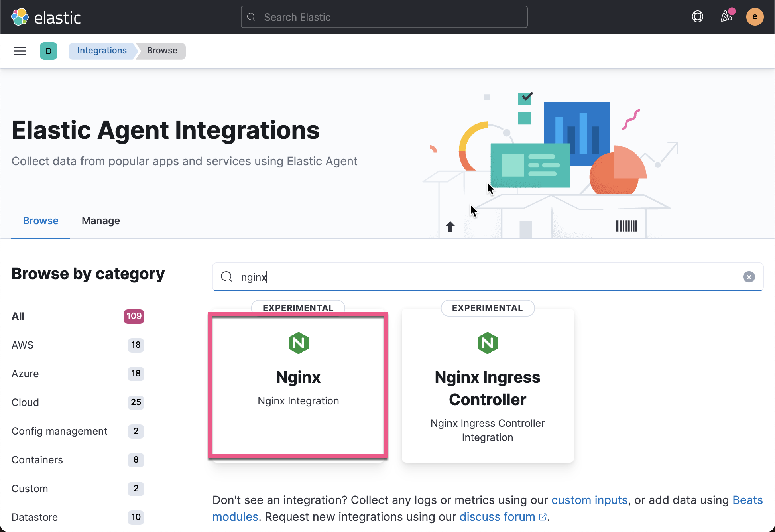Clear the nginx search text
This screenshot has width=775, height=532.
point(749,277)
